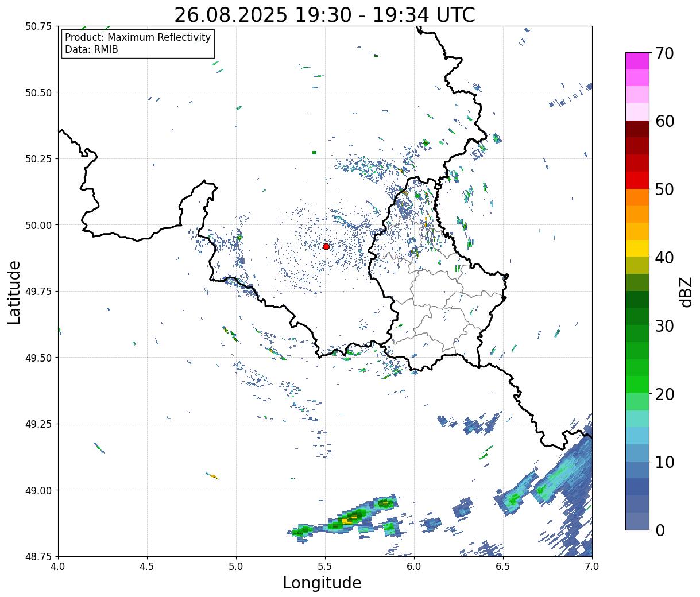Image resolution: width=700 pixels, height=597 pixels.
Task: Click the longitude tick label 6.5
Action: tap(503, 566)
